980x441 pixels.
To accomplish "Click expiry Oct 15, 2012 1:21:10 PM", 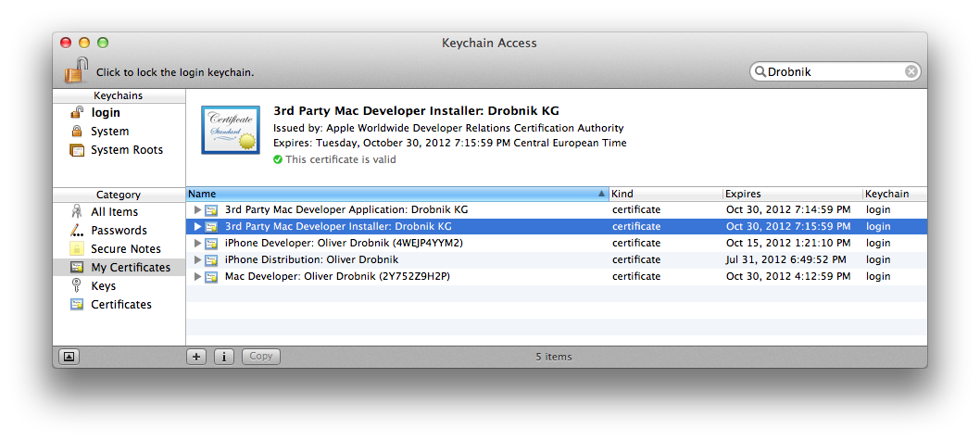I will point(788,243).
